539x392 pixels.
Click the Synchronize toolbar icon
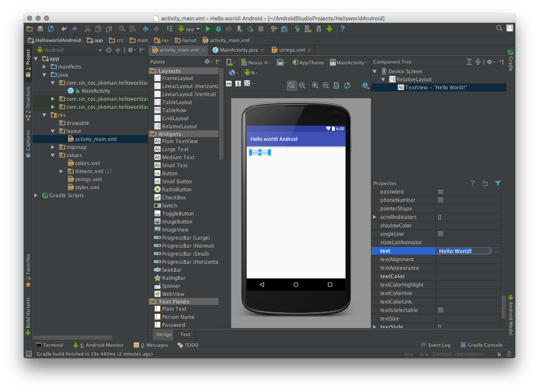tap(51, 29)
